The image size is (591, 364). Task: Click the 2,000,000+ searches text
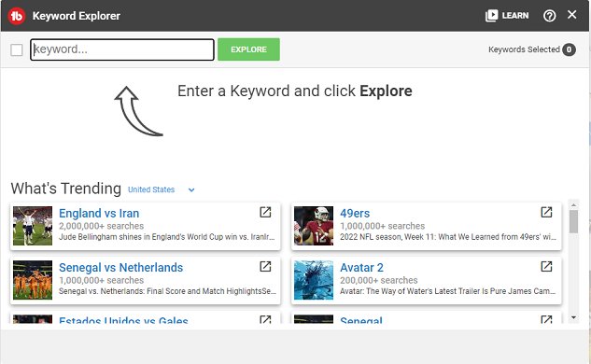pos(101,226)
